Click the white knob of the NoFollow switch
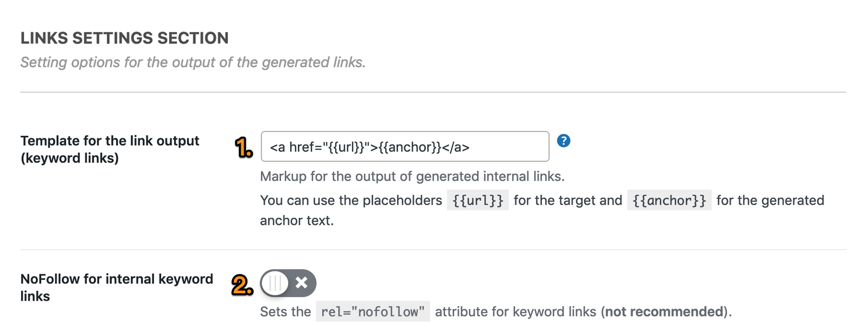The height and width of the screenshot is (335, 868). tap(275, 283)
